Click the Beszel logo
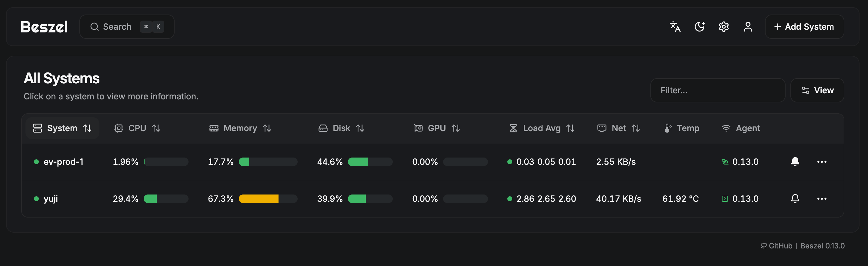The image size is (868, 266). [44, 27]
